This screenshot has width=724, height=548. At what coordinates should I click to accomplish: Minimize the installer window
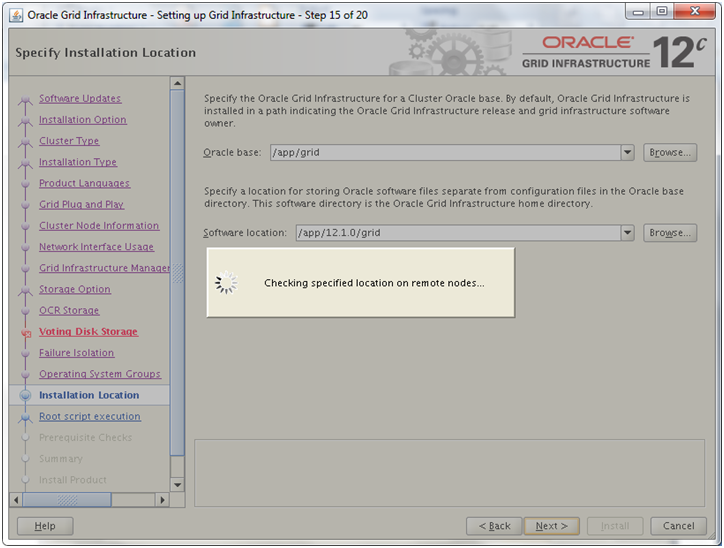[638, 12]
